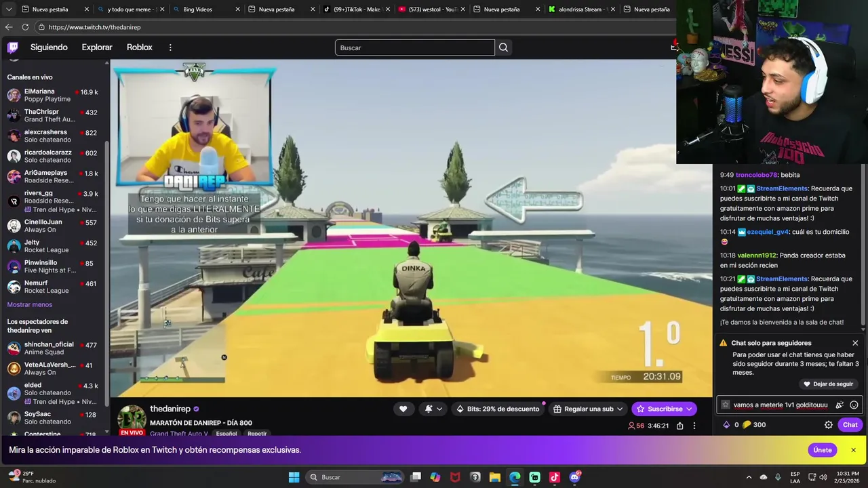Open the Grand Theft Auto V category link

point(180,433)
